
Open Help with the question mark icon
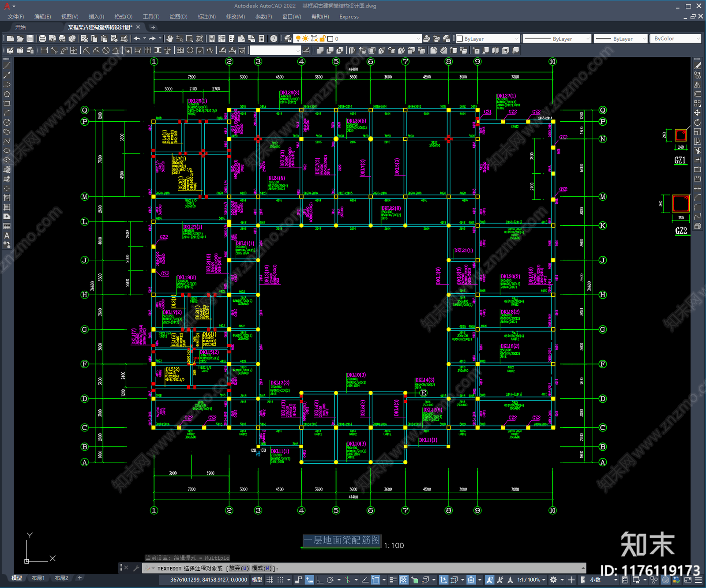[274, 39]
